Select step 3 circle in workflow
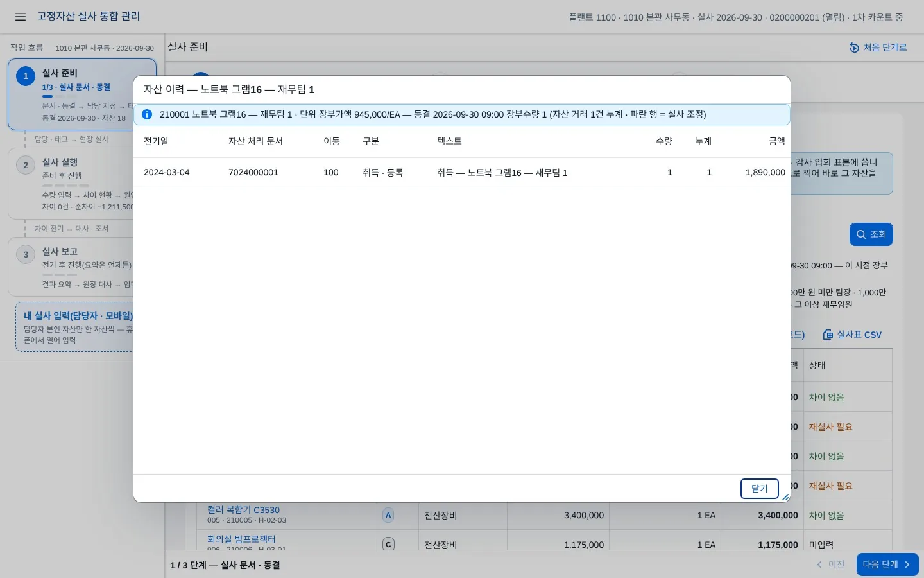 coord(26,254)
